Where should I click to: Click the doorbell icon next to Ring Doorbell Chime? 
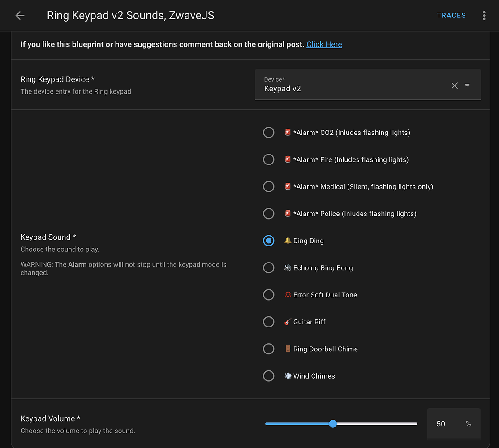[287, 349]
